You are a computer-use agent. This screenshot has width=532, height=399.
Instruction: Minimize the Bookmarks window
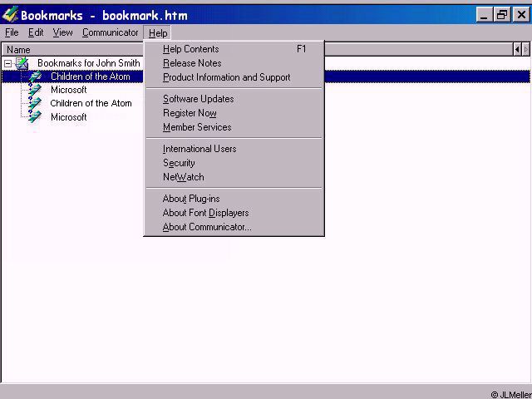click(485, 15)
